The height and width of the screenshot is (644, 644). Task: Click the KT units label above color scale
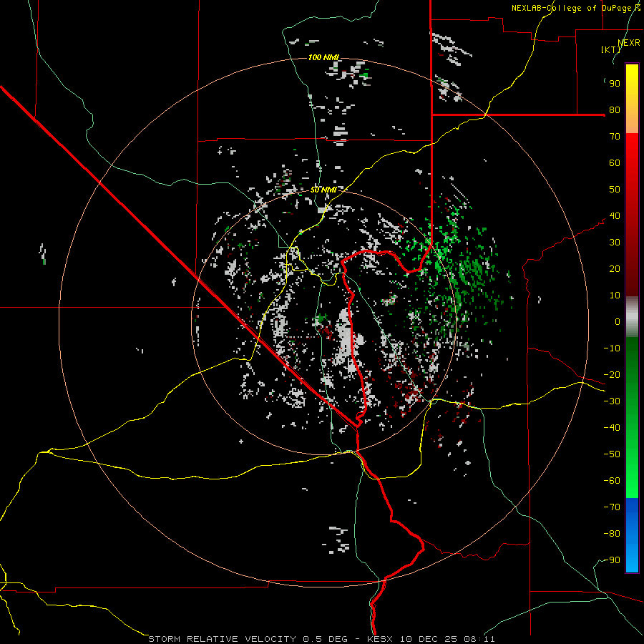pos(610,49)
